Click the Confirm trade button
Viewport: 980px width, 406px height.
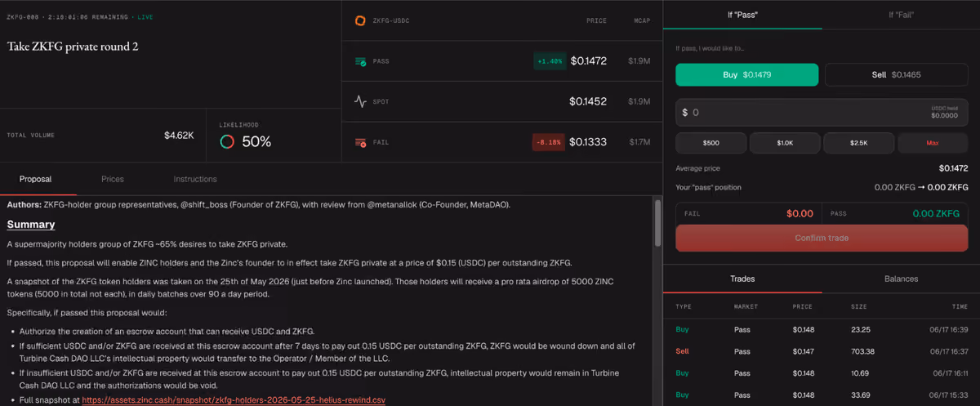(x=822, y=238)
